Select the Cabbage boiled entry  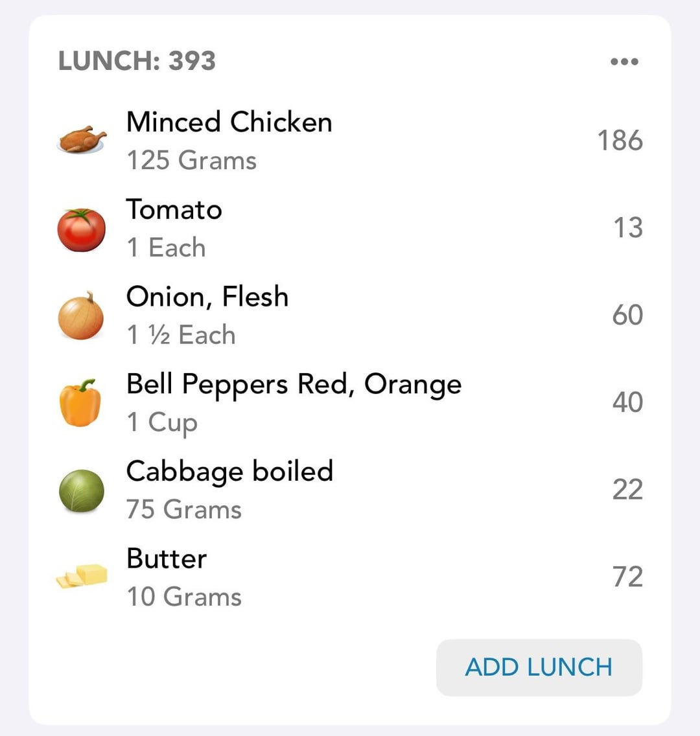coord(350,490)
